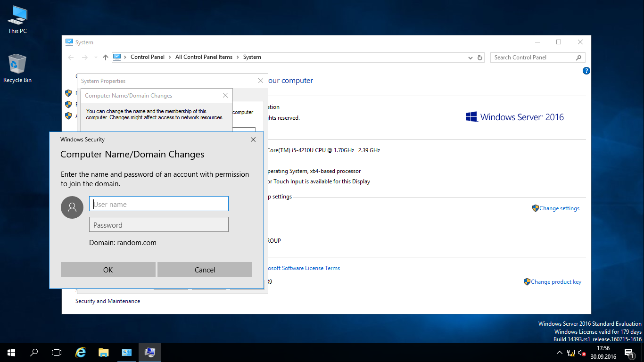Click Cancel in Windows Security dialog
This screenshot has width=644, height=362.
coord(205,270)
